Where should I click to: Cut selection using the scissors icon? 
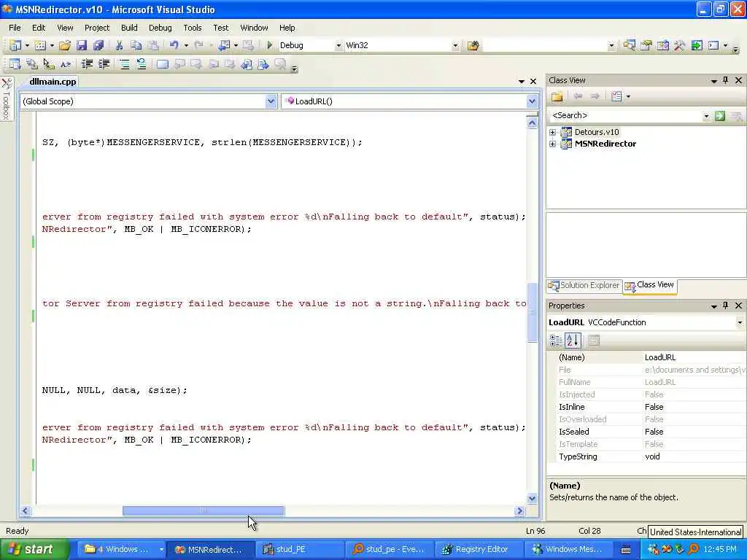click(x=119, y=45)
